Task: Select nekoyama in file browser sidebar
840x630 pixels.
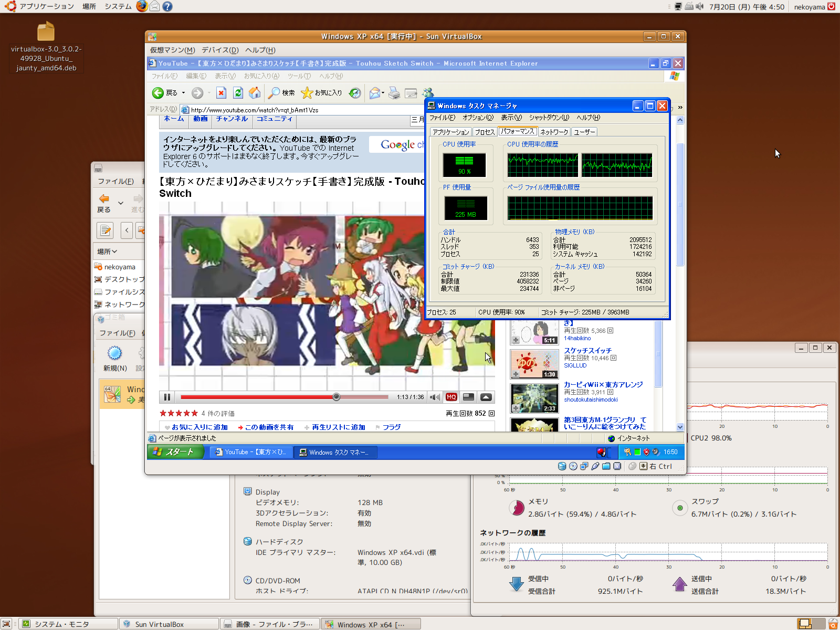Action: pos(119,267)
